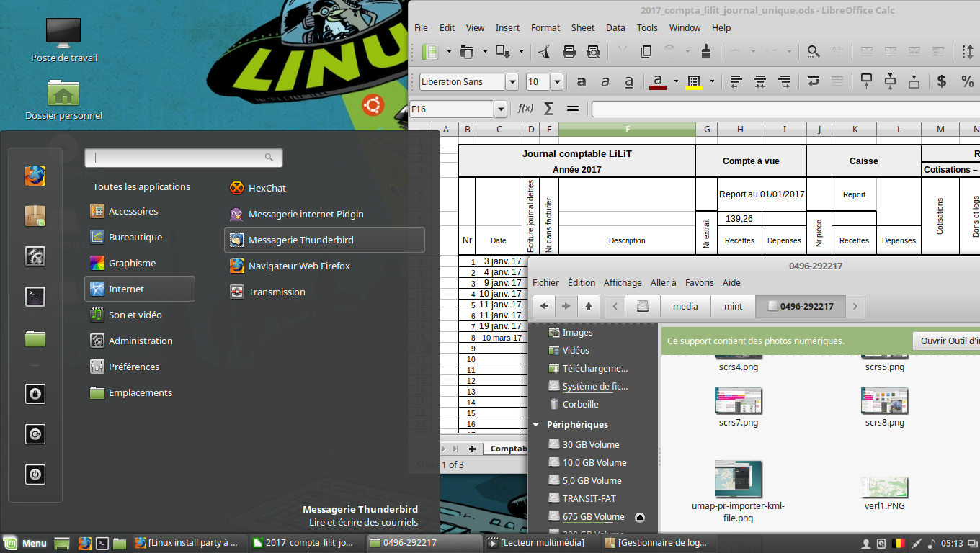Open the Data menu in Calc
This screenshot has width=980, height=553.
point(615,27)
